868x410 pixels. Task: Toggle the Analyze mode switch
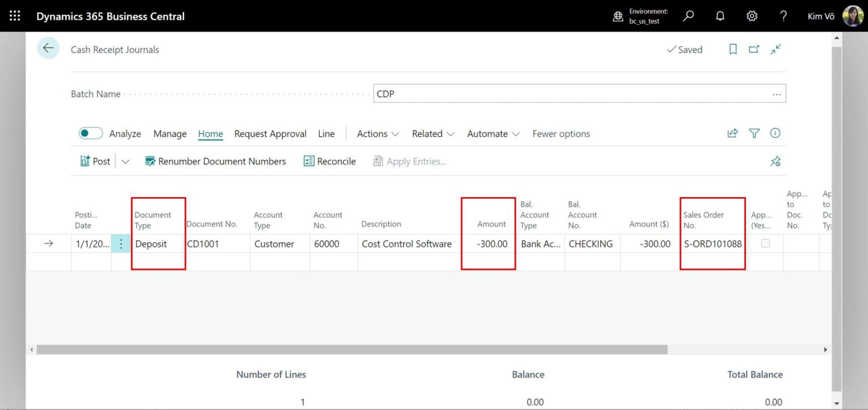coord(90,133)
